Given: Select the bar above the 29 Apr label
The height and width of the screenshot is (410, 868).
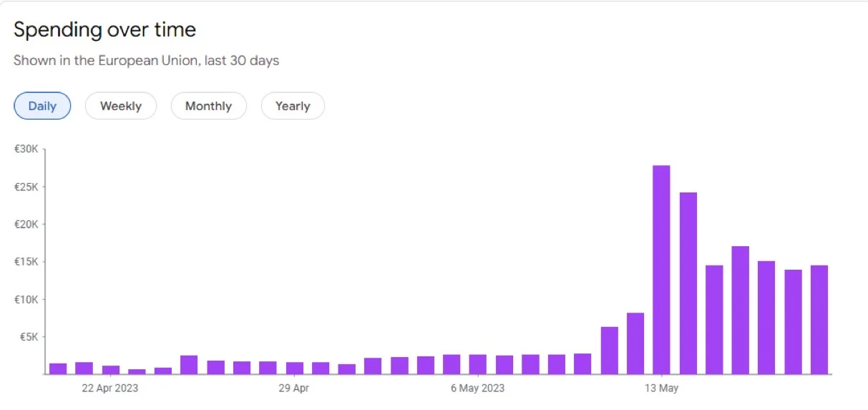Looking at the screenshot, I should coord(294,368).
